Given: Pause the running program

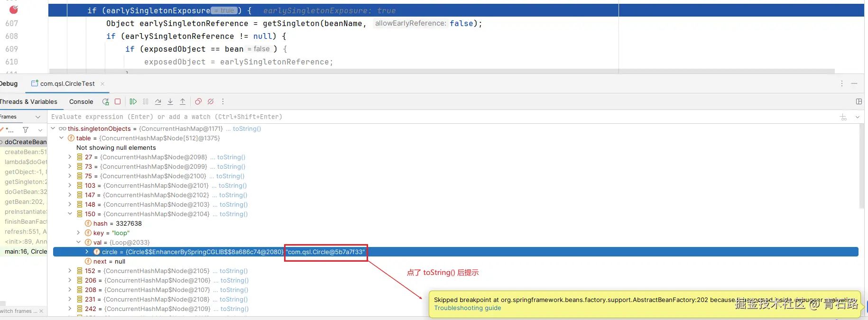Looking at the screenshot, I should pos(146,101).
